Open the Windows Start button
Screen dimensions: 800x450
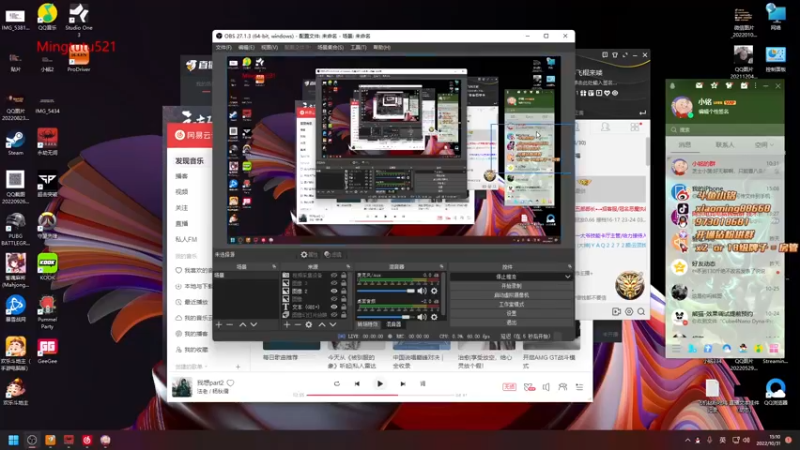pos(14,440)
